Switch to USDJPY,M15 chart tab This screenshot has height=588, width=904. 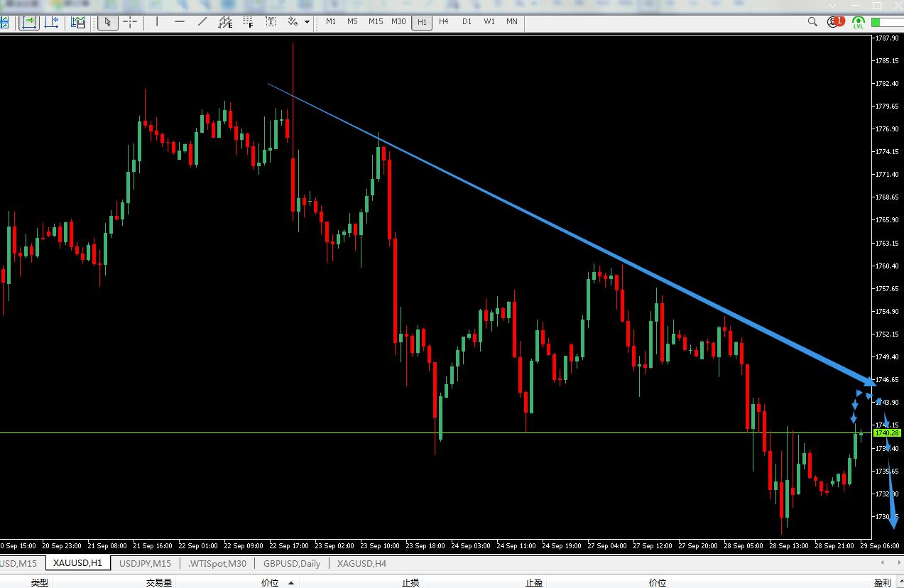[145, 563]
